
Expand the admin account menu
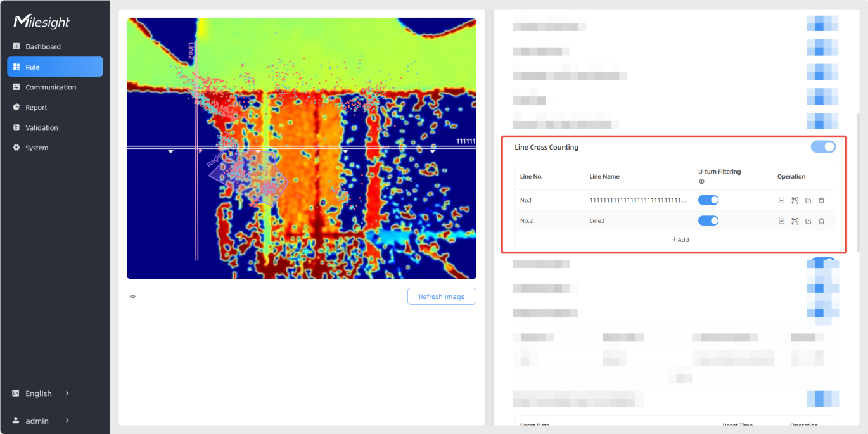pos(41,421)
